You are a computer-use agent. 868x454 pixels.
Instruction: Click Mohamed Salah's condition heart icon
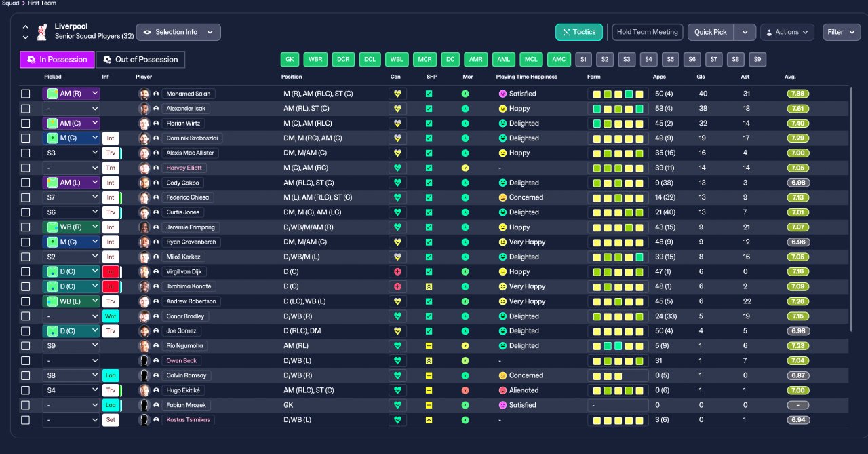[397, 94]
